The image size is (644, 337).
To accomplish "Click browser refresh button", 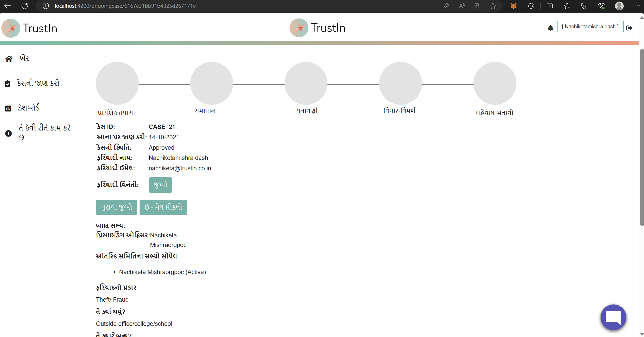I will tap(25, 6).
